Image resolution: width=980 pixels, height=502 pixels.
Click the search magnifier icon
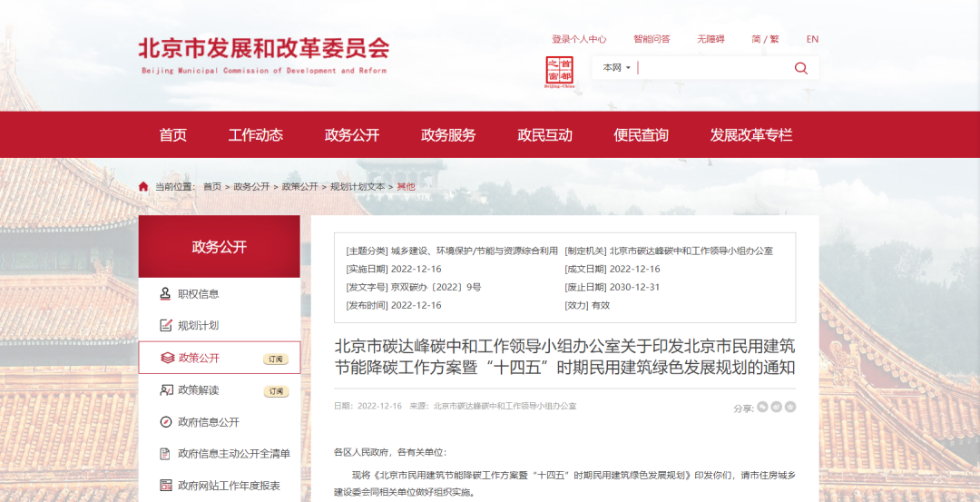pos(800,68)
